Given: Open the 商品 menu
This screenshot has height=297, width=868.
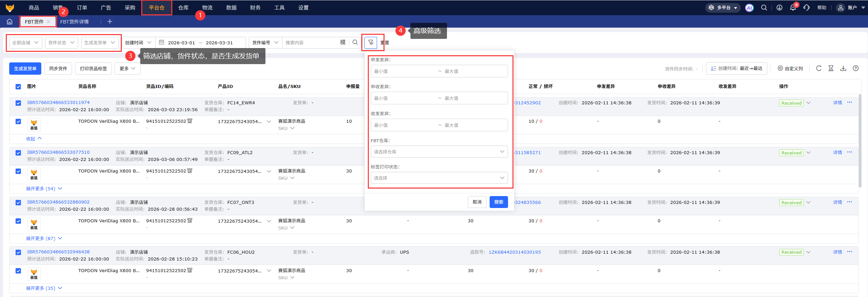Looking at the screenshot, I should point(34,8).
